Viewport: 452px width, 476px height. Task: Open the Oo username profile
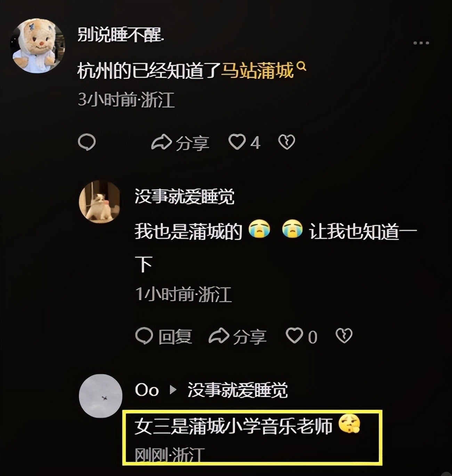(x=147, y=390)
